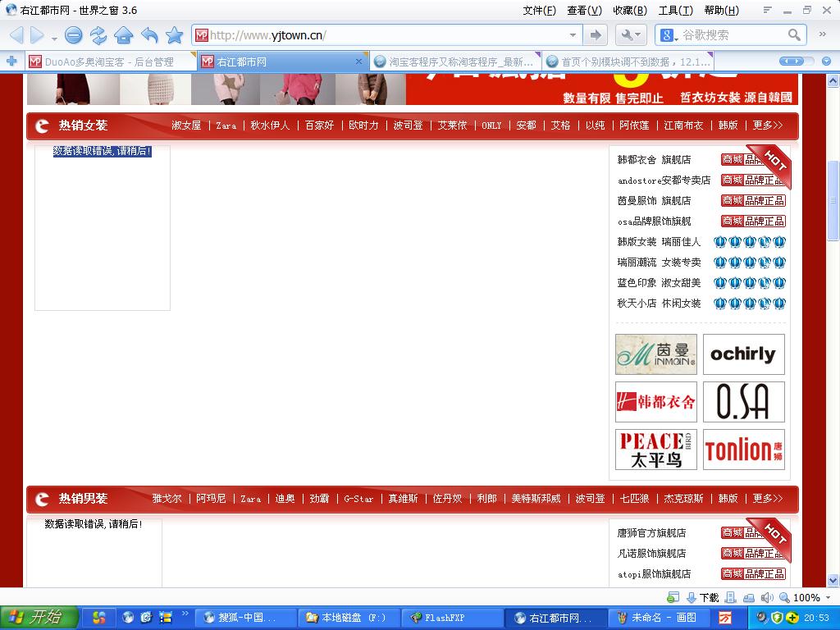Expand the toolbar overflow chevron

pos(822,34)
